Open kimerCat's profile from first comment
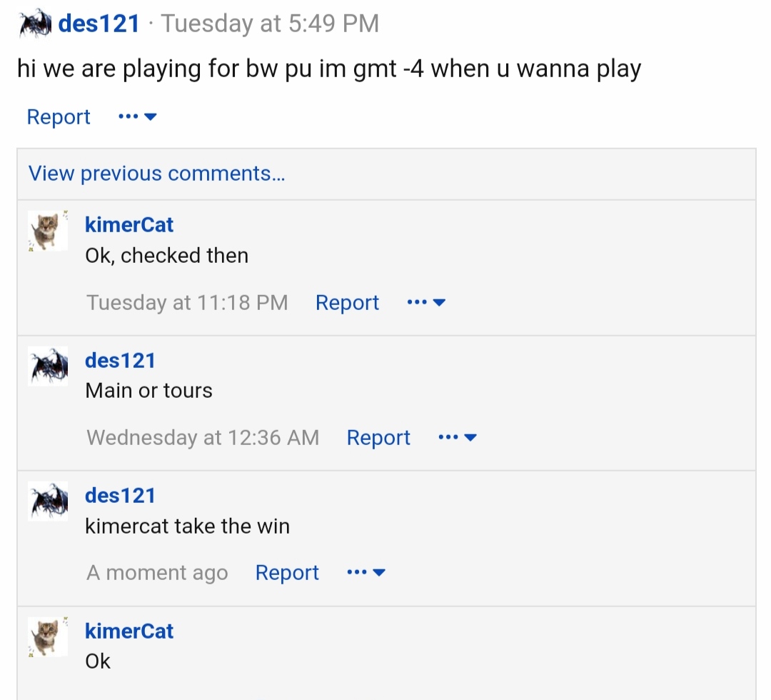The height and width of the screenshot is (700, 771). tap(128, 225)
